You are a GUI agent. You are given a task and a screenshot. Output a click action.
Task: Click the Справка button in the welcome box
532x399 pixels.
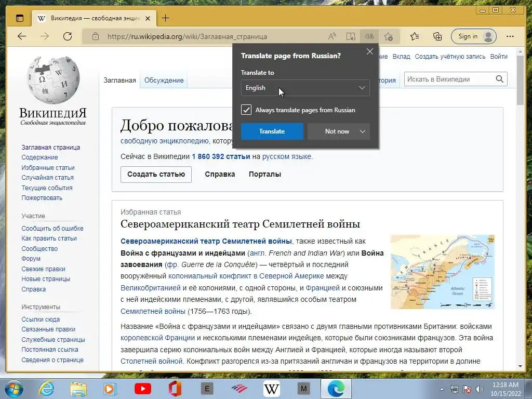[220, 175]
